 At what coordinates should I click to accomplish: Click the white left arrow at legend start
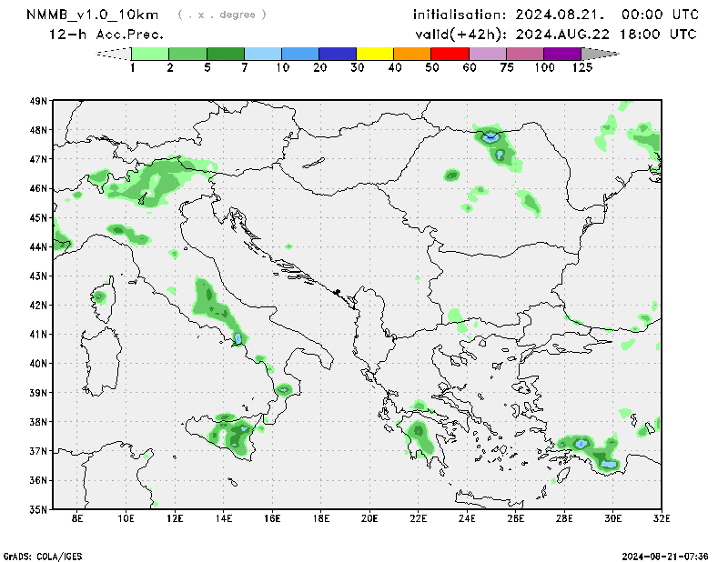click(113, 54)
